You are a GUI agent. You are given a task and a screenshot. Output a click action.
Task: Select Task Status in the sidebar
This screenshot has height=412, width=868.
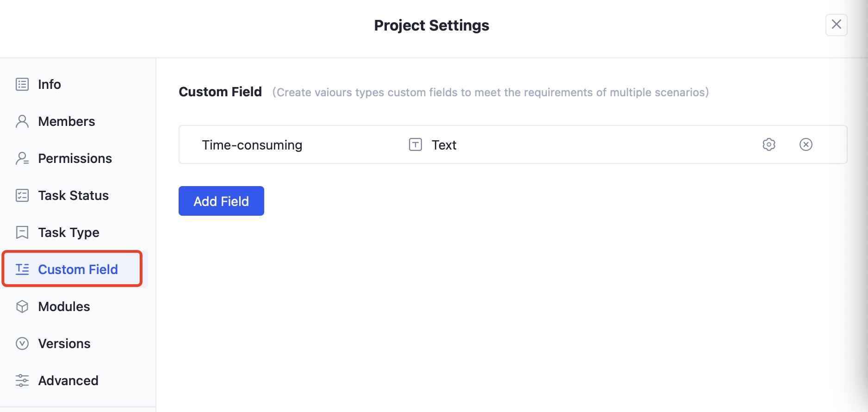click(73, 195)
